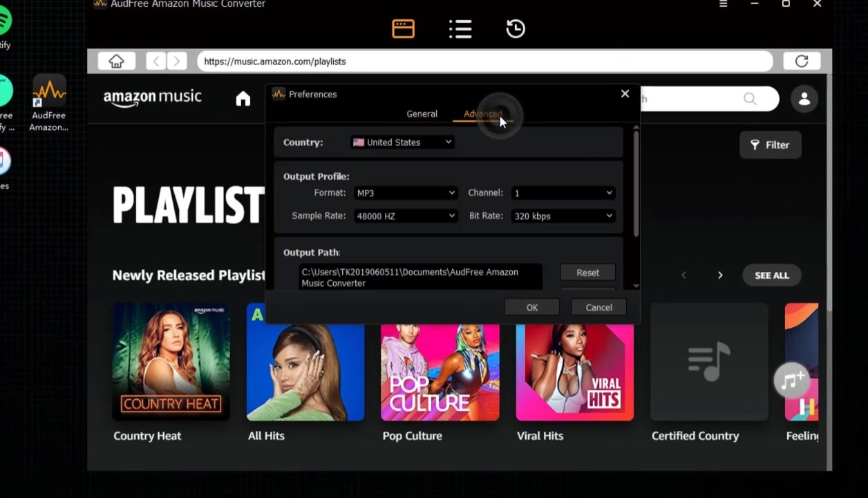
Task: Select the Advanced preferences tab
Action: point(482,113)
